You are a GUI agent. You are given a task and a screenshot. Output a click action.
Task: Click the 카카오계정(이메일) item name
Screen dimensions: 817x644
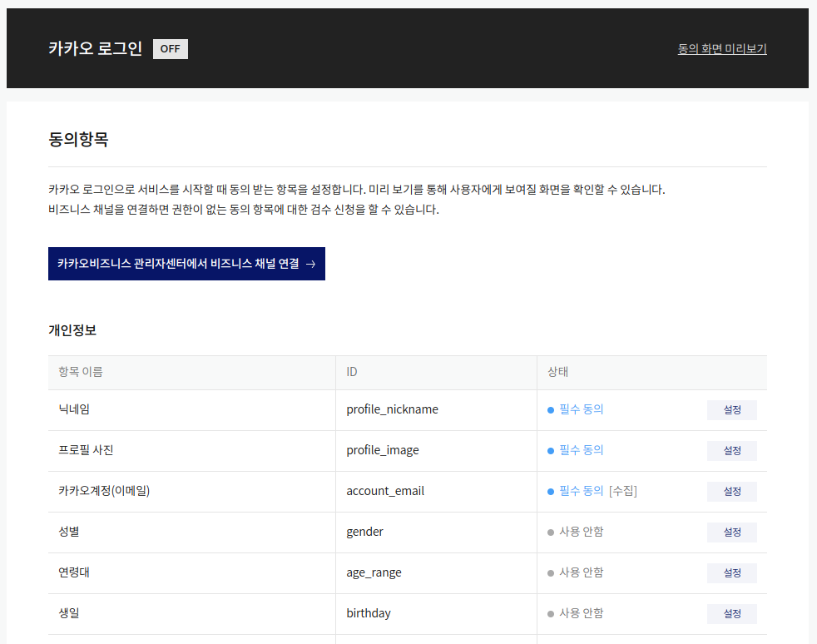pos(104,490)
